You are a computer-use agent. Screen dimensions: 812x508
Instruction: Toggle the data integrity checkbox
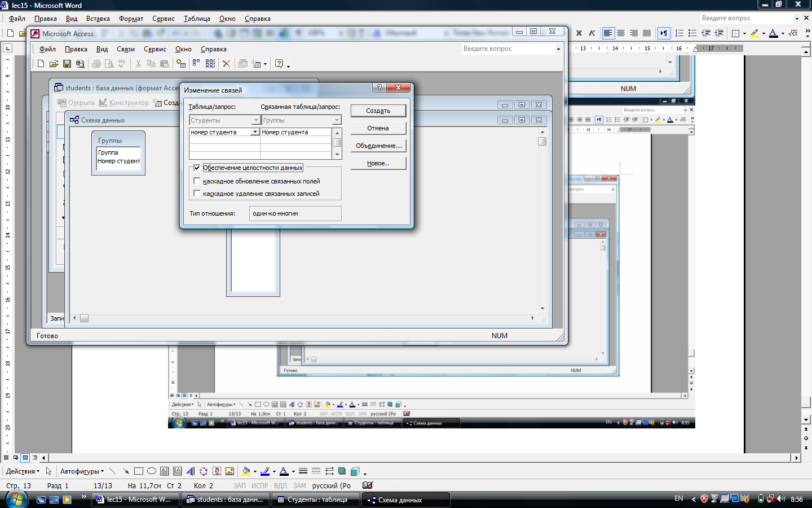point(197,168)
